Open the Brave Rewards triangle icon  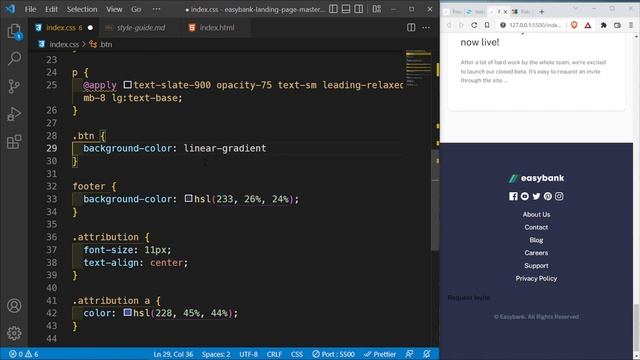point(588,25)
